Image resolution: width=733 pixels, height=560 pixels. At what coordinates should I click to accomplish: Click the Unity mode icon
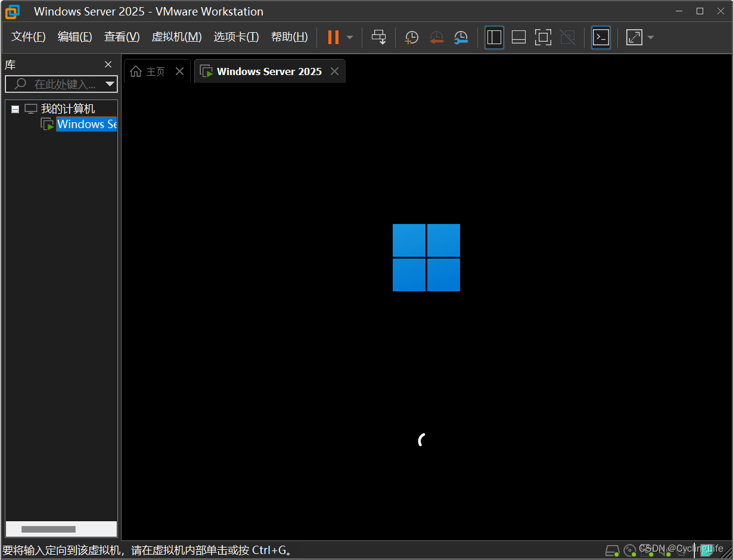568,37
